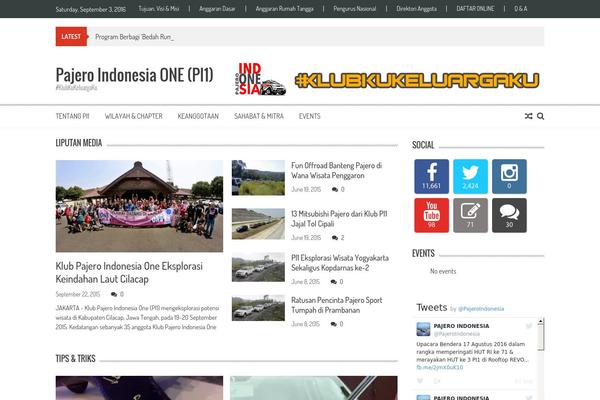Screen dimensions: 600x400
Task: Click the Pajero Indonesia car logo image
Action: 260,79
